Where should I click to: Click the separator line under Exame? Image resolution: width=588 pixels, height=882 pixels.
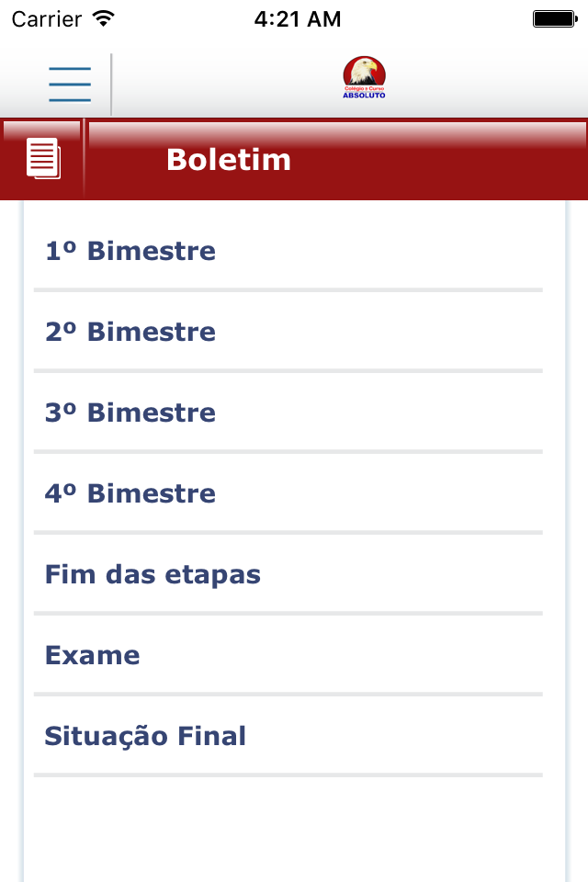tap(288, 695)
